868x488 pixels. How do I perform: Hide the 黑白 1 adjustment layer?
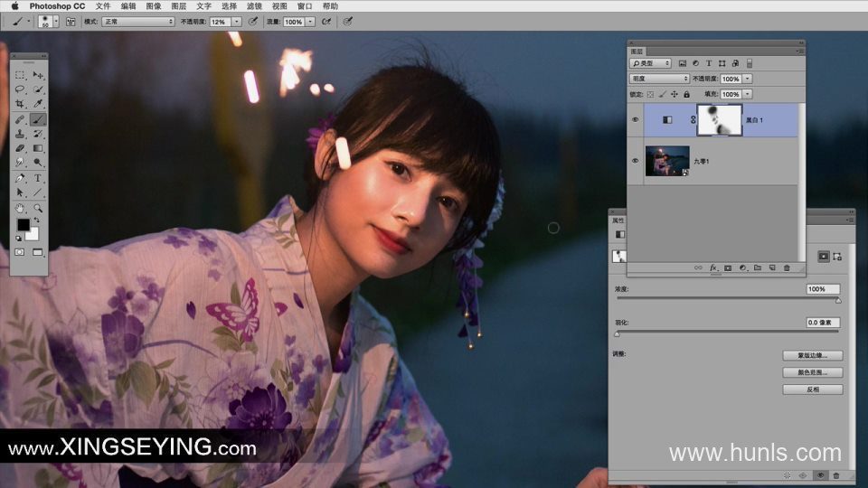pyautogui.click(x=635, y=119)
